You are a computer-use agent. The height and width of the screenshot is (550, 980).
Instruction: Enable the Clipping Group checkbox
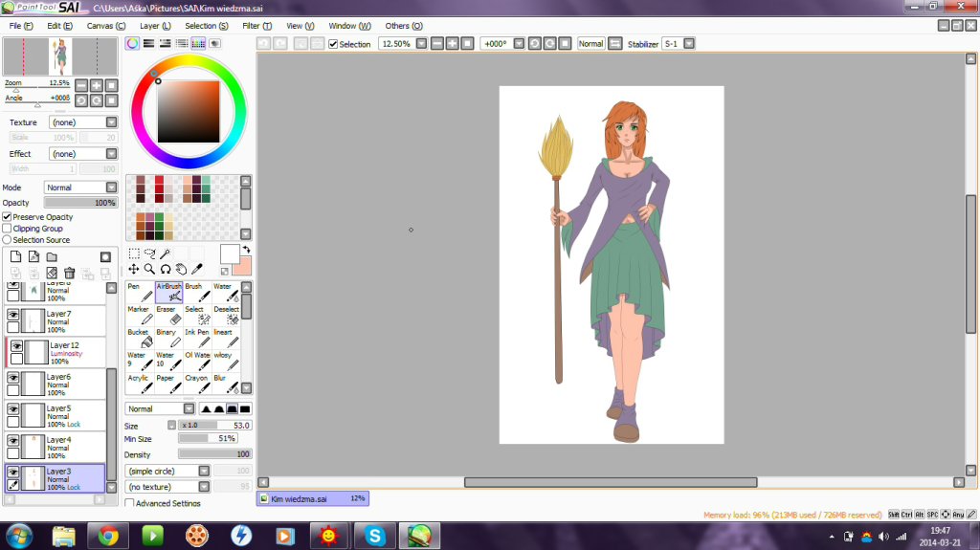[x=7, y=228]
